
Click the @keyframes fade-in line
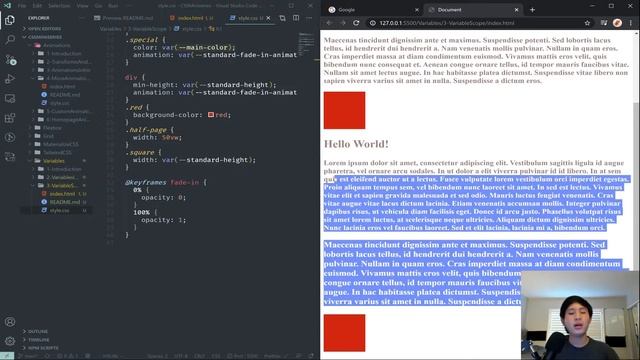pos(166,182)
